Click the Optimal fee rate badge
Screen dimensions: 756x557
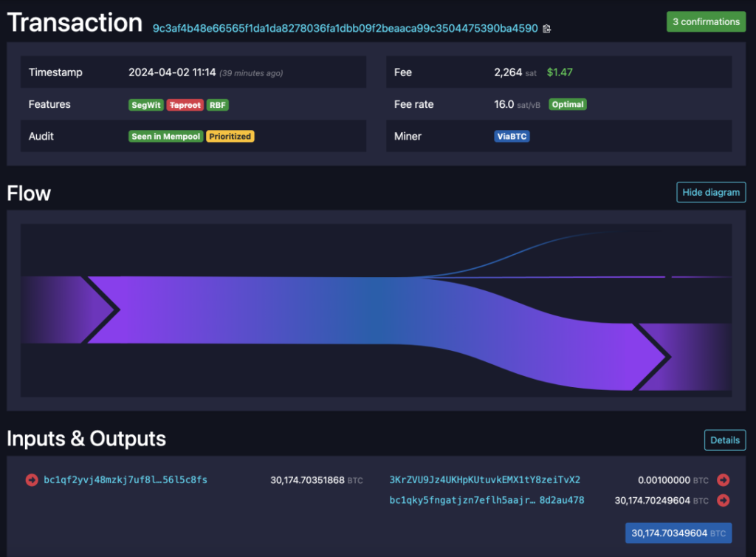(567, 104)
